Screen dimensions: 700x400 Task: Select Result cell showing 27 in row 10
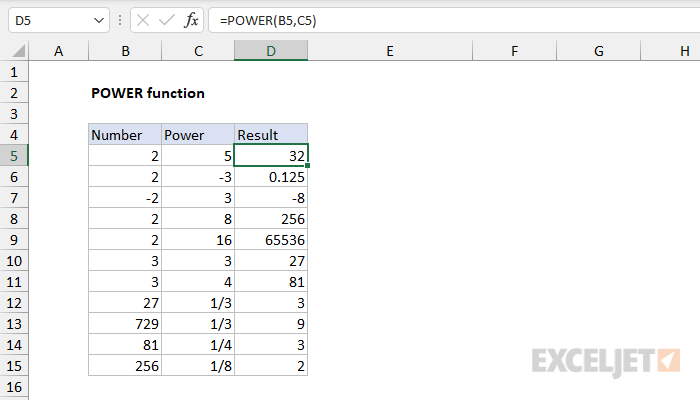[271, 261]
